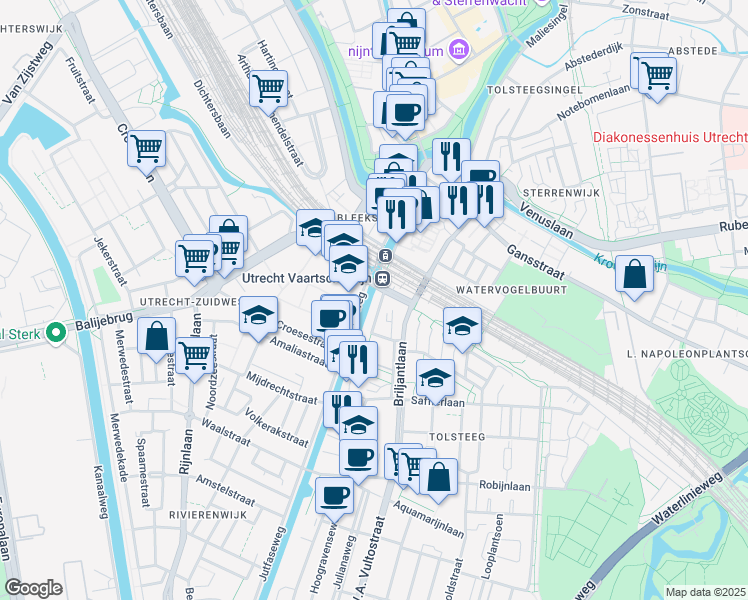Select the topmost fork and knife marker near Tolsteegsingel
This screenshot has height=600, width=748.
pos(451,157)
